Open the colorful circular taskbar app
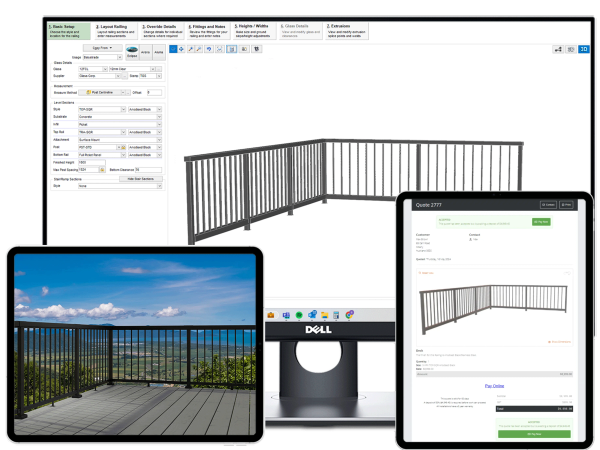The height and width of the screenshot is (450, 600). (x=349, y=315)
